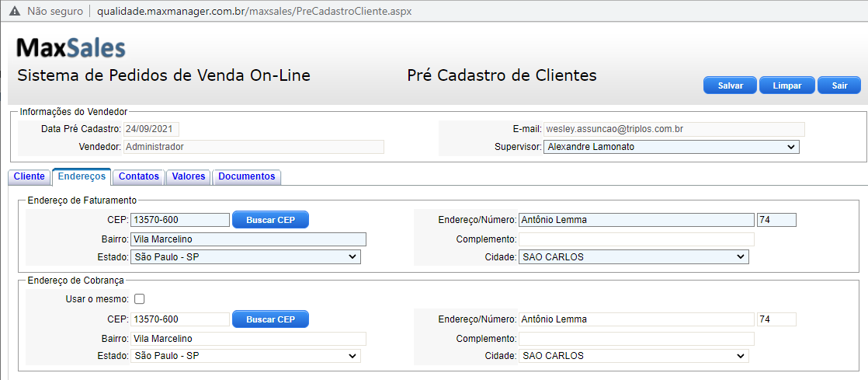Go to the Valores tab

coord(189,176)
